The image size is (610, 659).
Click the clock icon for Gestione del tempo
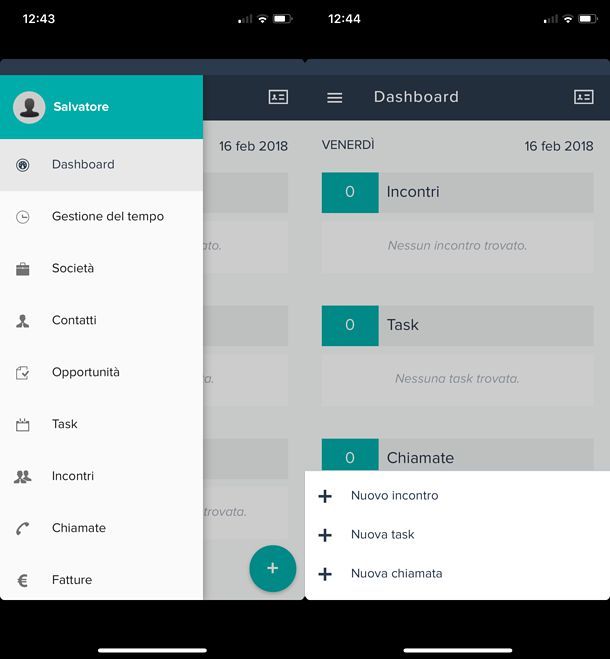point(23,217)
